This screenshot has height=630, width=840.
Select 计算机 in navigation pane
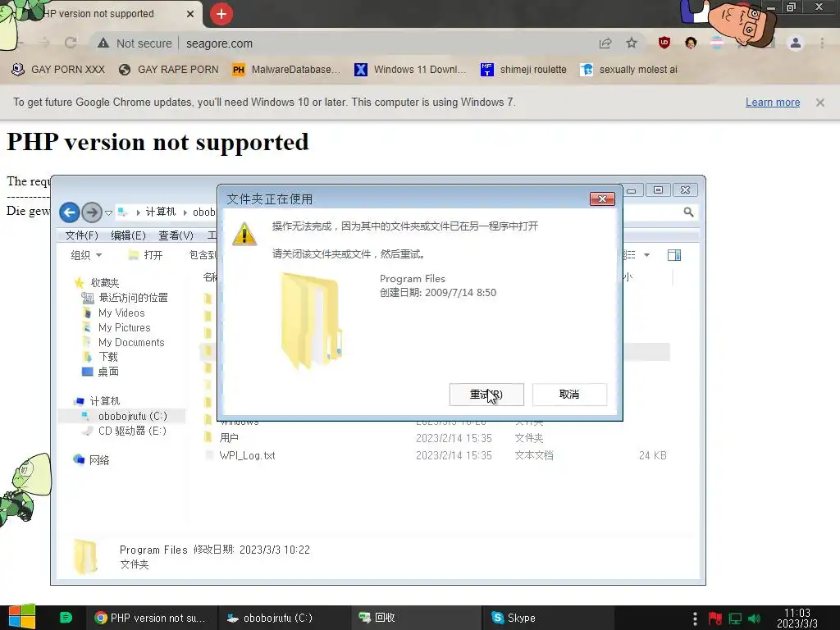[97, 401]
